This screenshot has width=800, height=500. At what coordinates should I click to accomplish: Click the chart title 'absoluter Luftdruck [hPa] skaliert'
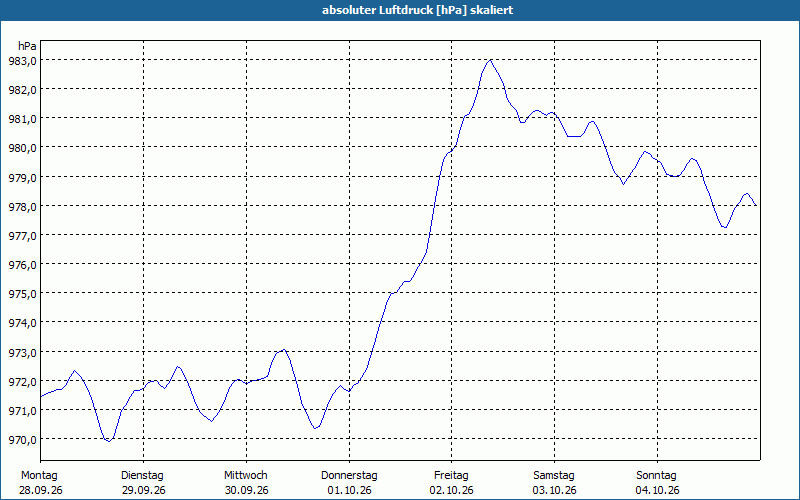tap(417, 10)
